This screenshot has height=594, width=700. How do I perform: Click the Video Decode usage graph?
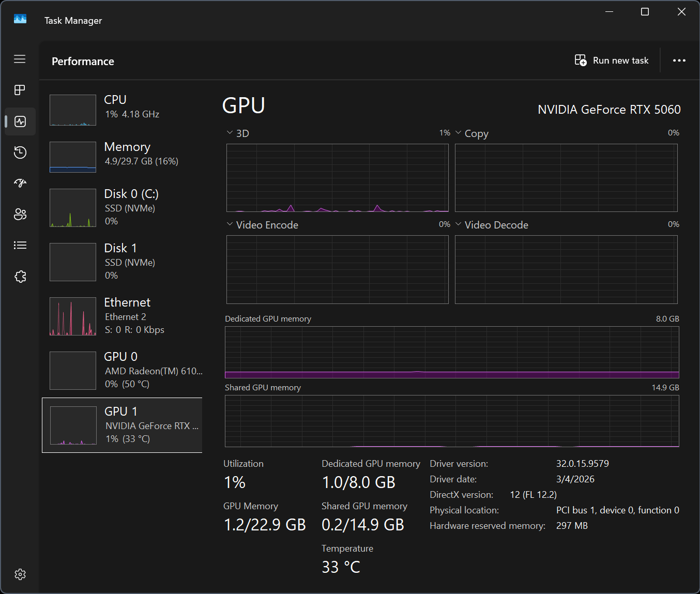566,269
